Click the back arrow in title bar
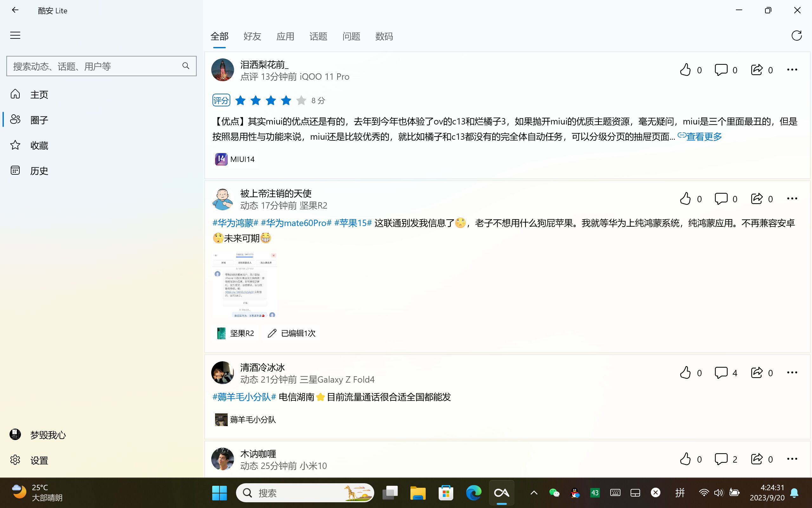 [x=15, y=10]
